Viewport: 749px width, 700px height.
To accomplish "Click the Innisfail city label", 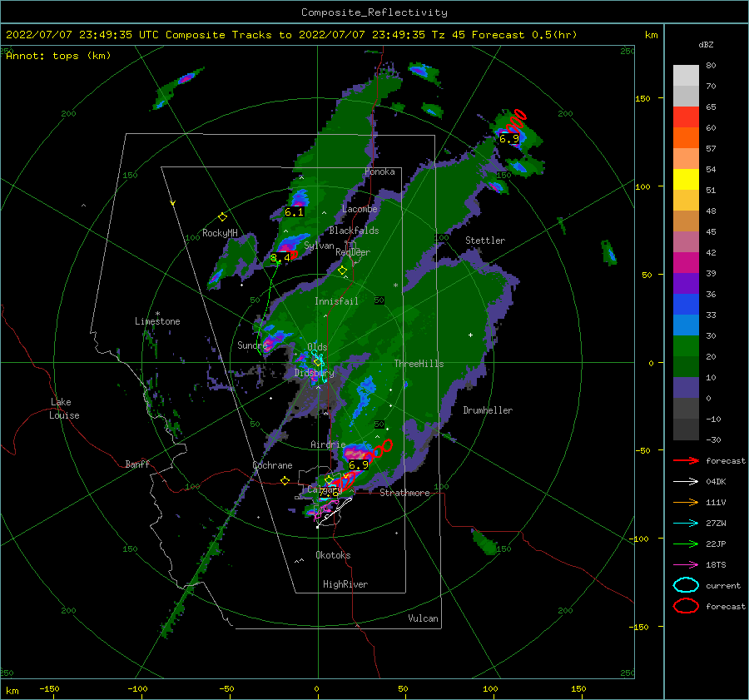I will coord(336,301).
